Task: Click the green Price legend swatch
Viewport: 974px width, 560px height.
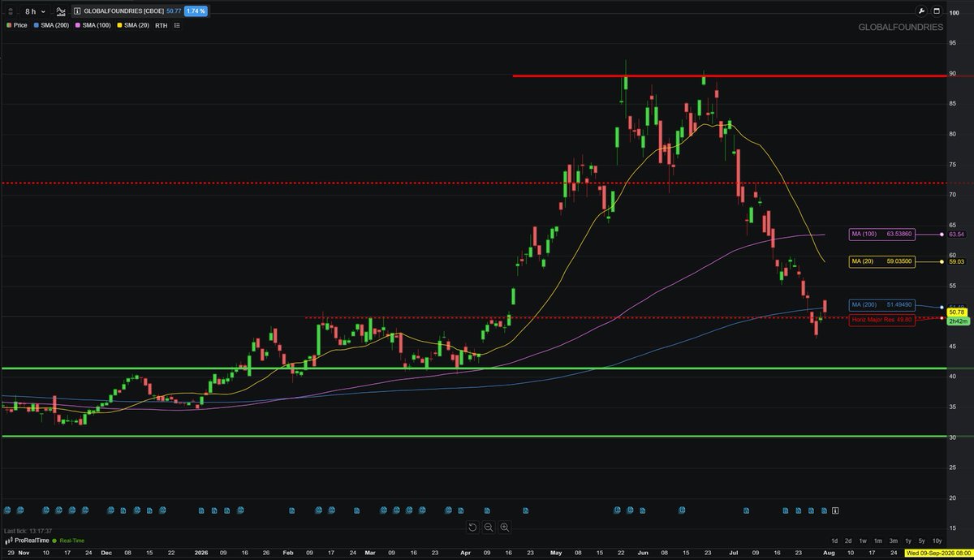Action: tap(8, 25)
